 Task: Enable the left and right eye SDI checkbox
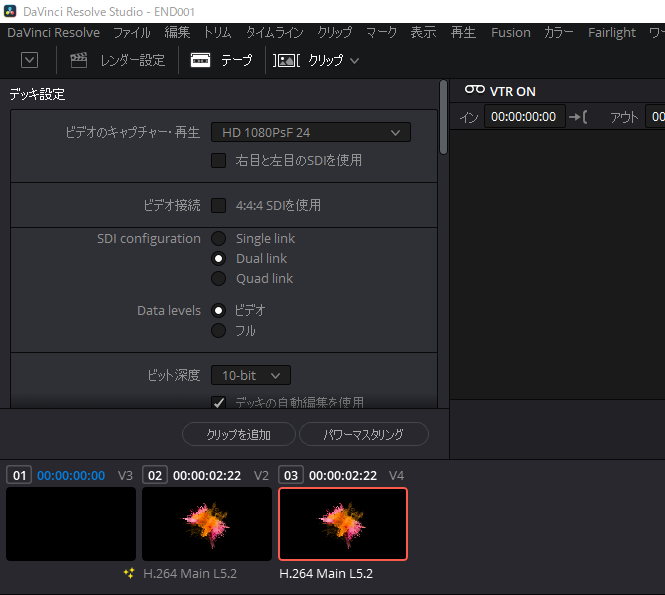point(218,160)
